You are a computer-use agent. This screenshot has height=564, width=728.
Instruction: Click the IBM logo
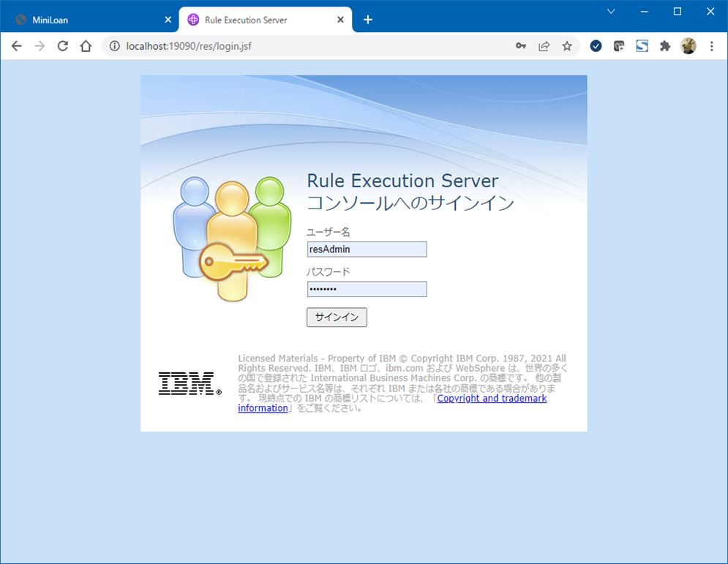(x=190, y=383)
